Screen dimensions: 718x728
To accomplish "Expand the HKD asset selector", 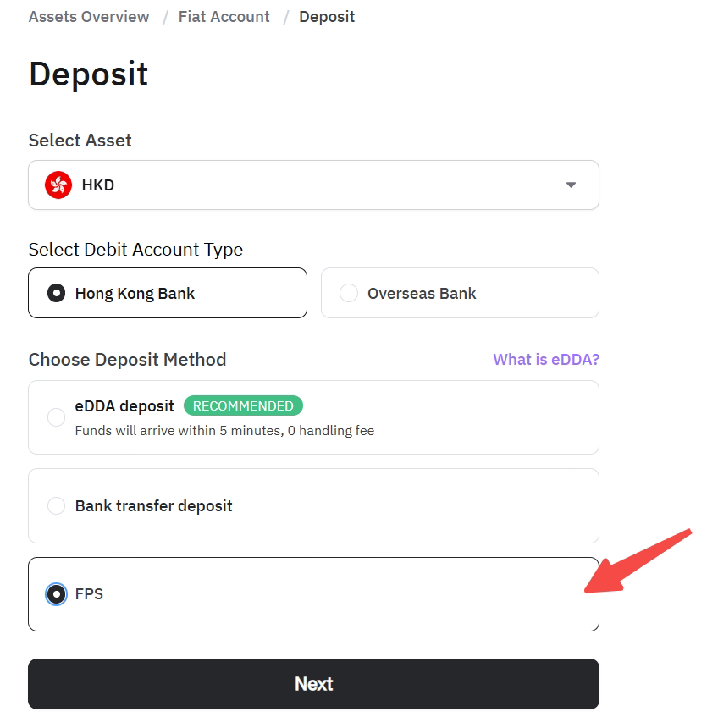I will click(x=313, y=185).
